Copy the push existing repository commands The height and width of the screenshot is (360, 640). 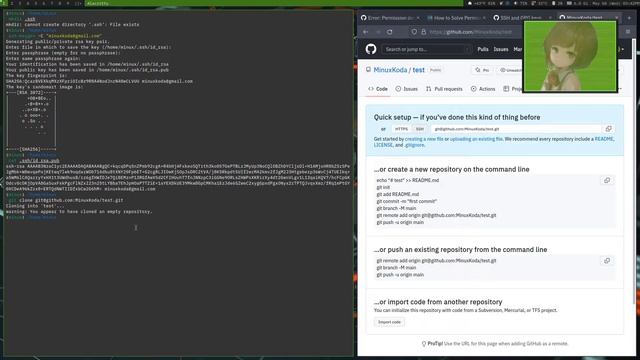(607, 261)
